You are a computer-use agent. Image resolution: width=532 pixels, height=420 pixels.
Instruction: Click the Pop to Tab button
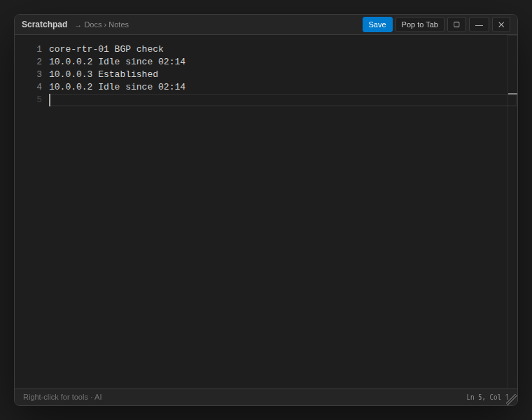point(420,24)
